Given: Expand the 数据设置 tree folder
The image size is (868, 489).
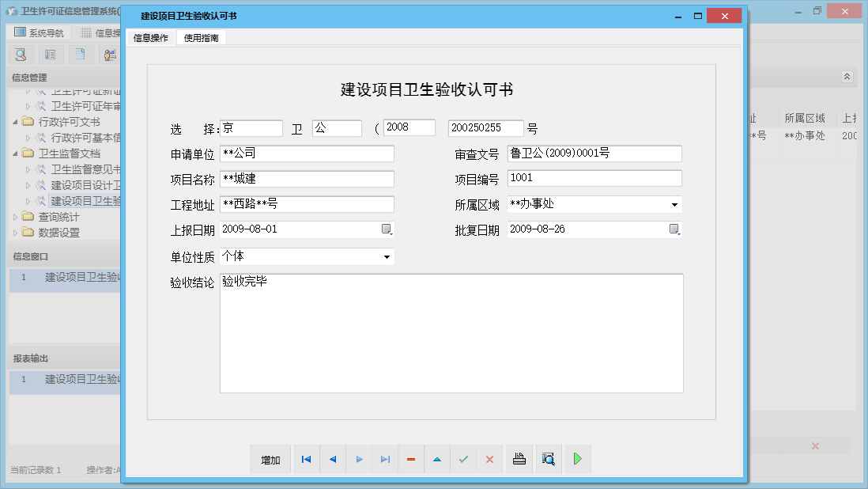Looking at the screenshot, I should tap(16, 233).
